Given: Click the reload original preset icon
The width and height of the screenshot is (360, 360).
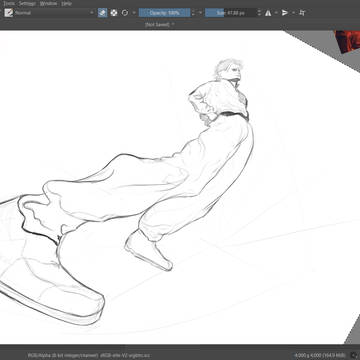Looking at the screenshot, I should point(125,13).
